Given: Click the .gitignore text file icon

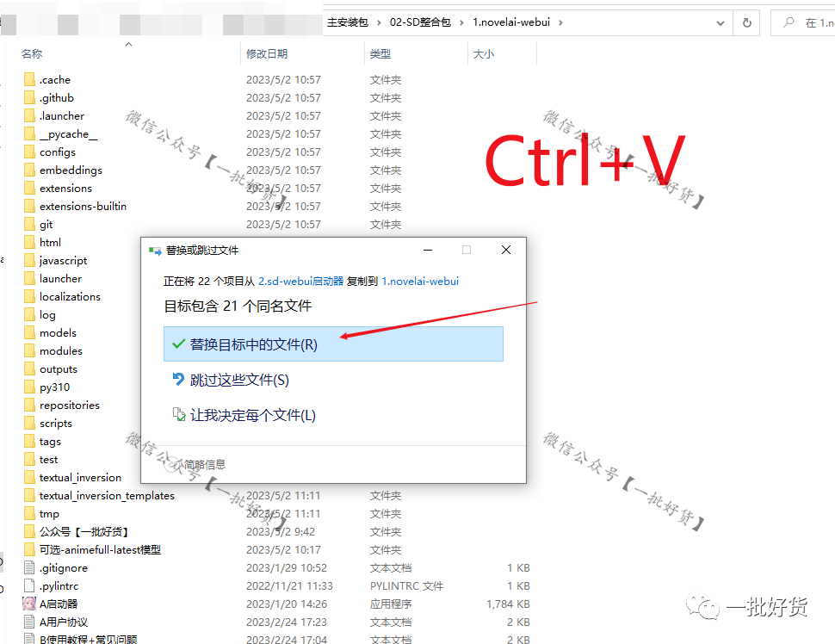Looking at the screenshot, I should click(x=29, y=567).
